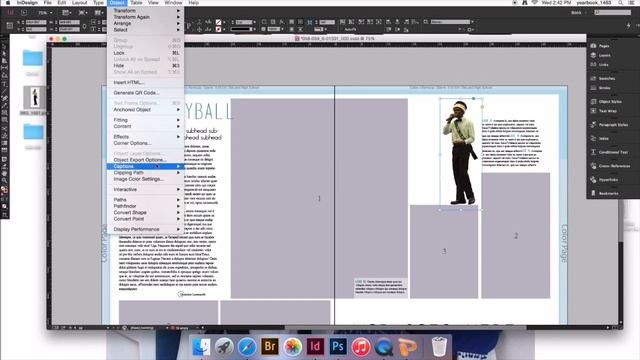Screen dimensions: 640x360
Task: Open the zoom level 75% dropdown
Action: (45, 13)
